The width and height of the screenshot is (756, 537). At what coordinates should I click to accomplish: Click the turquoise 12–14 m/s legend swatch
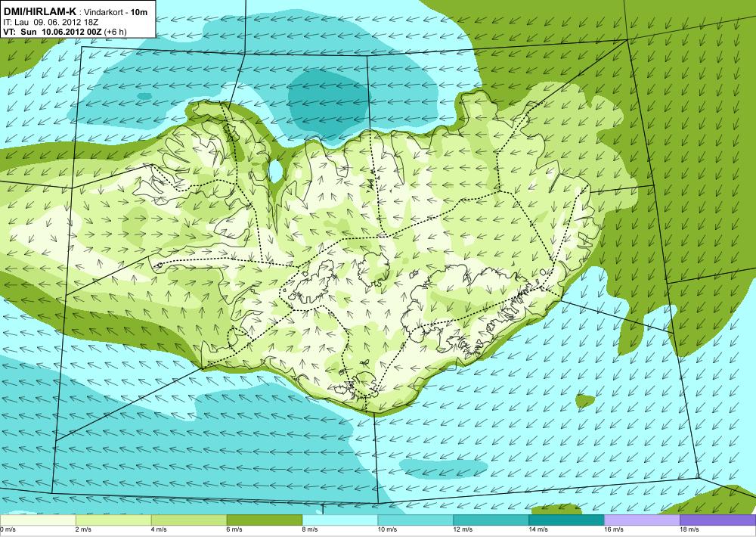point(491,520)
